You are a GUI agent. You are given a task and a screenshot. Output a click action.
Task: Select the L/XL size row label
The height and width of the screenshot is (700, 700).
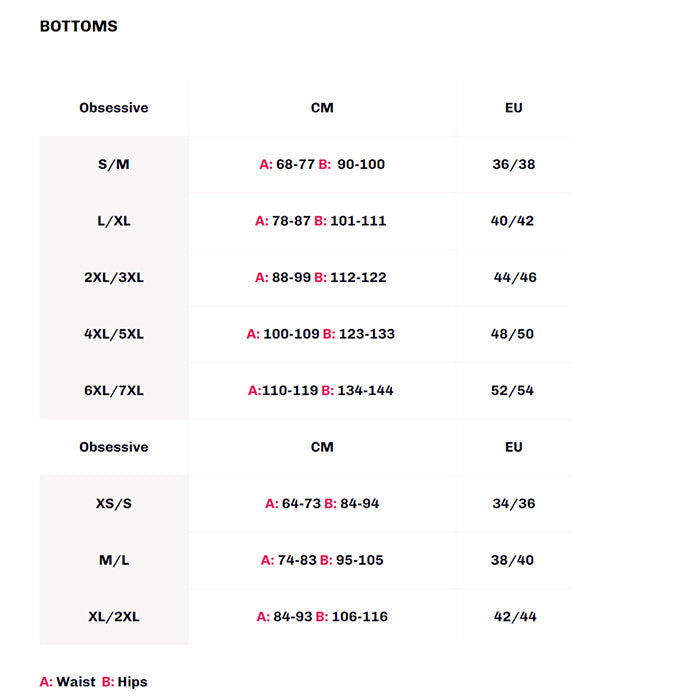pyautogui.click(x=114, y=221)
